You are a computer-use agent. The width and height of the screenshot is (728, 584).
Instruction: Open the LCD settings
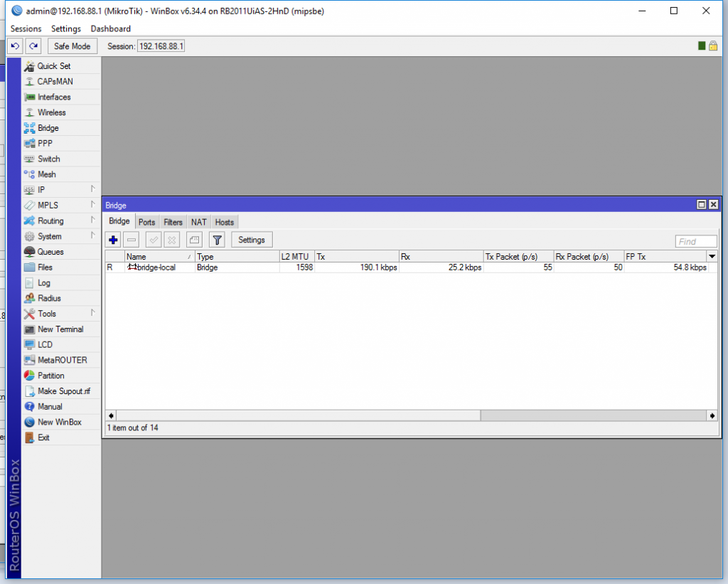tap(61, 345)
